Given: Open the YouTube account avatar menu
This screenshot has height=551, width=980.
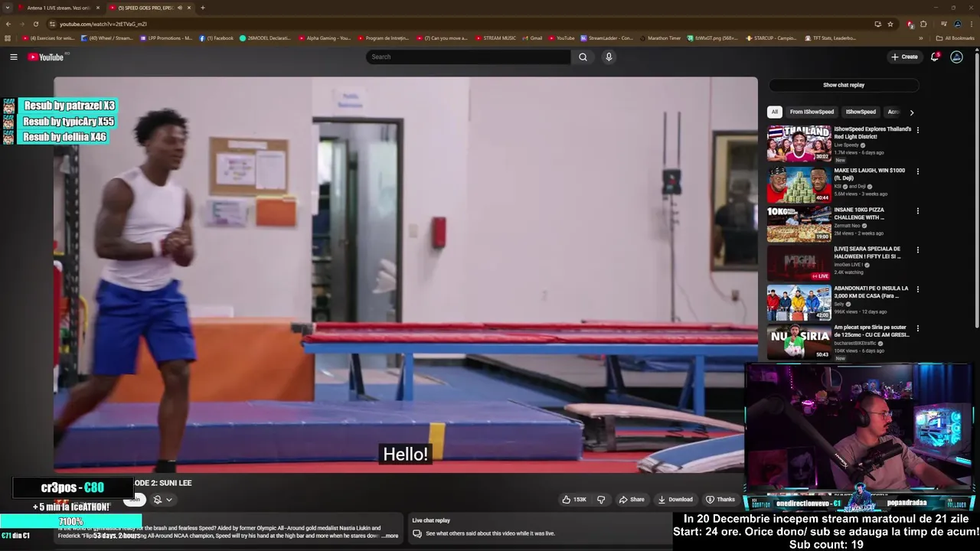Looking at the screenshot, I should tap(956, 57).
